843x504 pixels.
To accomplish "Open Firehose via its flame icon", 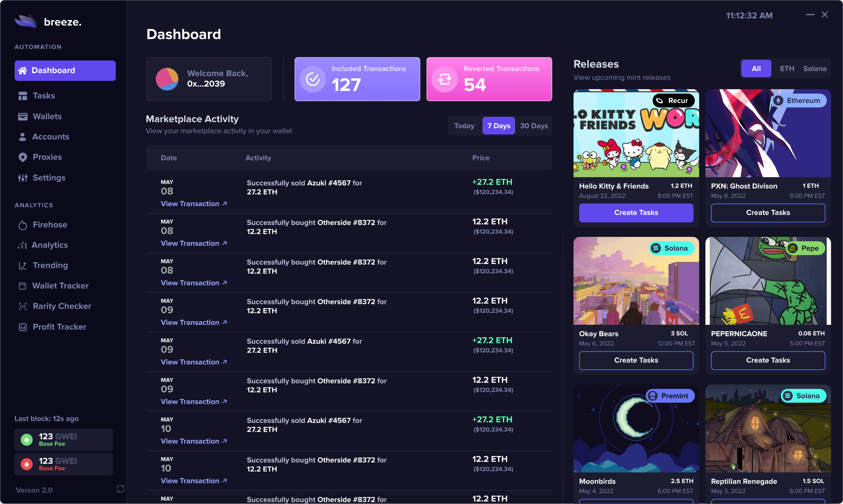I will [x=23, y=225].
